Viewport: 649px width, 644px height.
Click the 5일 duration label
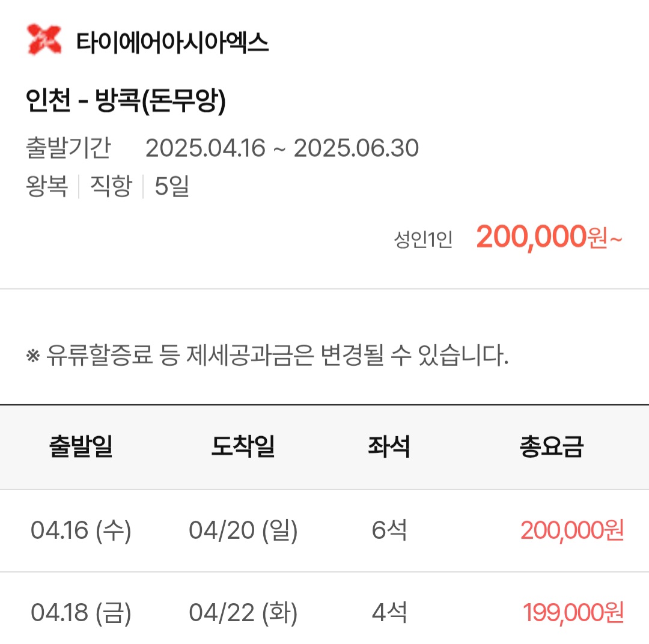[x=172, y=186]
